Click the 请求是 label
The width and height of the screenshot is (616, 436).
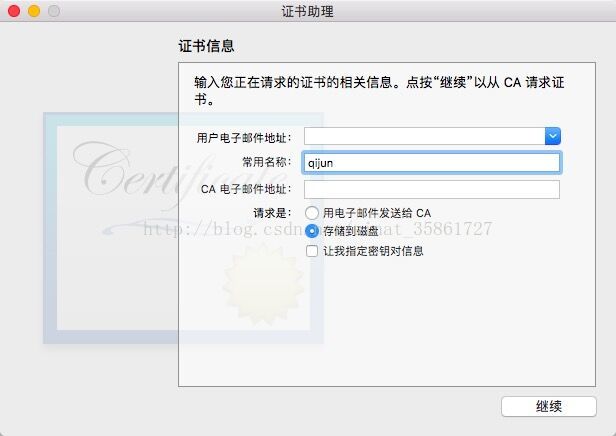272,213
